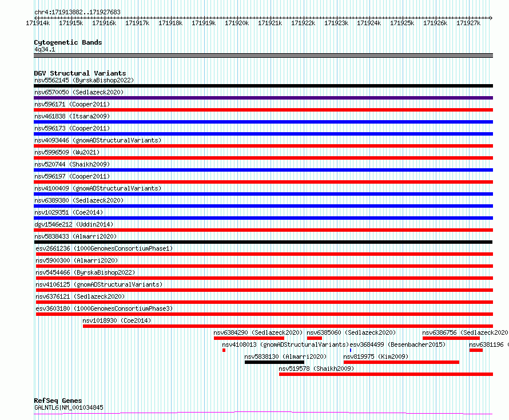Open nsv5454466 (ByrskaBishop2022) variant
This screenshot has height=420, width=509.
(x=85, y=272)
